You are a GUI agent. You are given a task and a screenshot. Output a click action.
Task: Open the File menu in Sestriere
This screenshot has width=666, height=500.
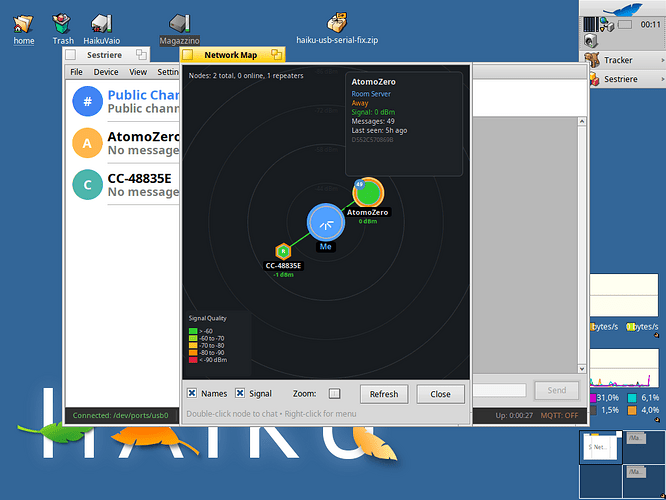[76, 72]
